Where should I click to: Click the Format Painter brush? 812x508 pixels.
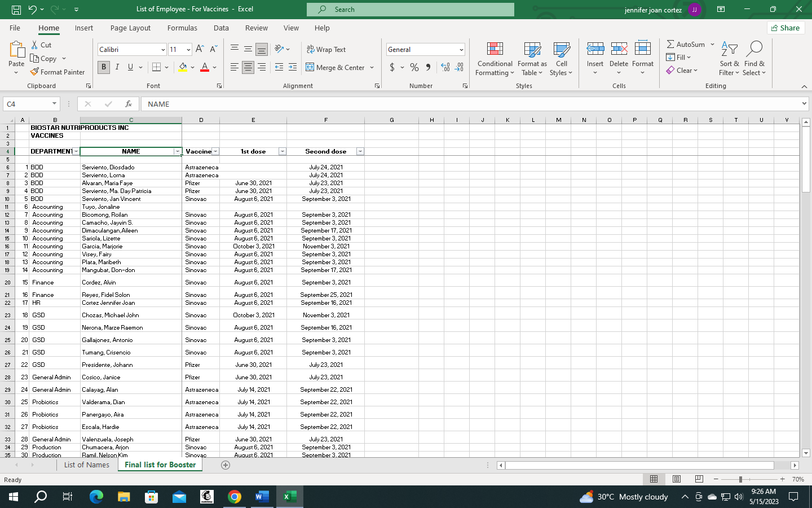(x=34, y=72)
